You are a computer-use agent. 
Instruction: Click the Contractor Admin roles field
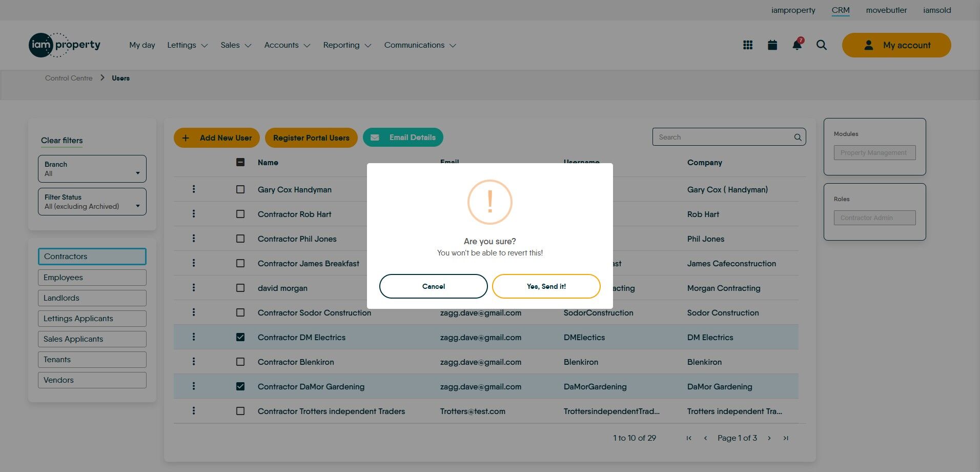[x=875, y=218]
